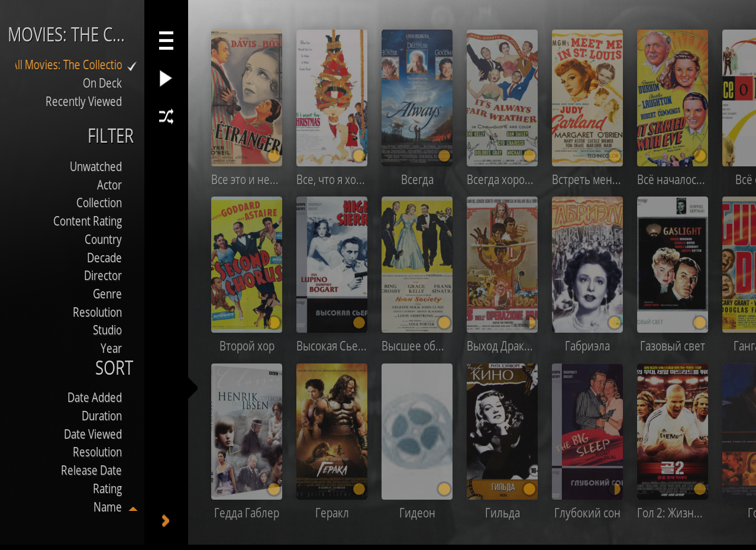The height and width of the screenshot is (550, 756).
Task: Click the title "Глубокий сон"
Action: click(x=587, y=513)
